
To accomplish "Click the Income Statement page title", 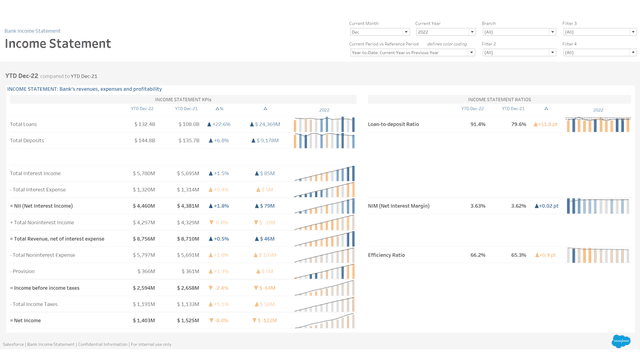I will 58,44.
